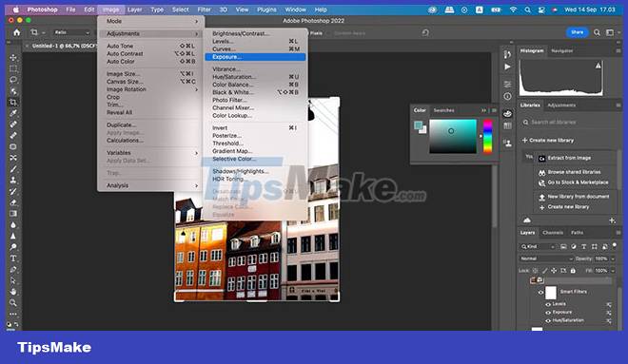This screenshot has height=364, width=628.
Task: Switch to the Swatches tab
Action: click(x=443, y=110)
